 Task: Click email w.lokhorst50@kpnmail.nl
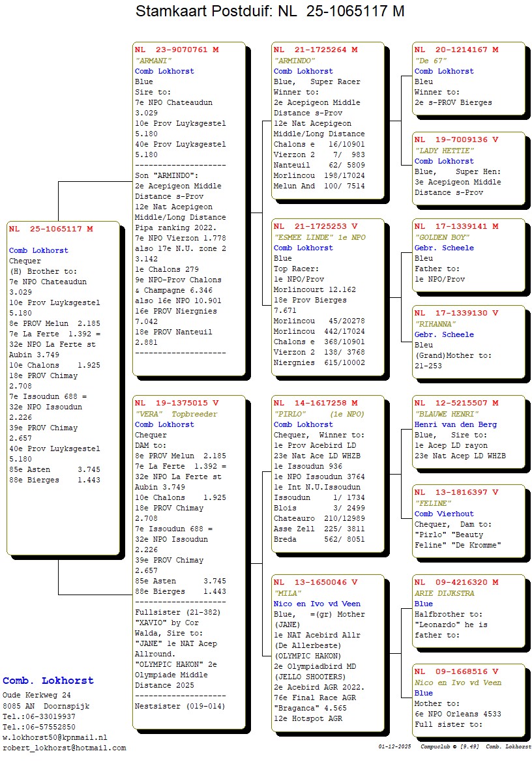55,737
